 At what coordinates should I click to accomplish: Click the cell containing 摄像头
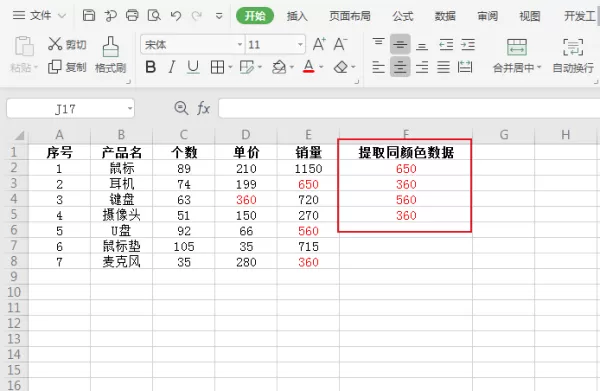tap(121, 215)
